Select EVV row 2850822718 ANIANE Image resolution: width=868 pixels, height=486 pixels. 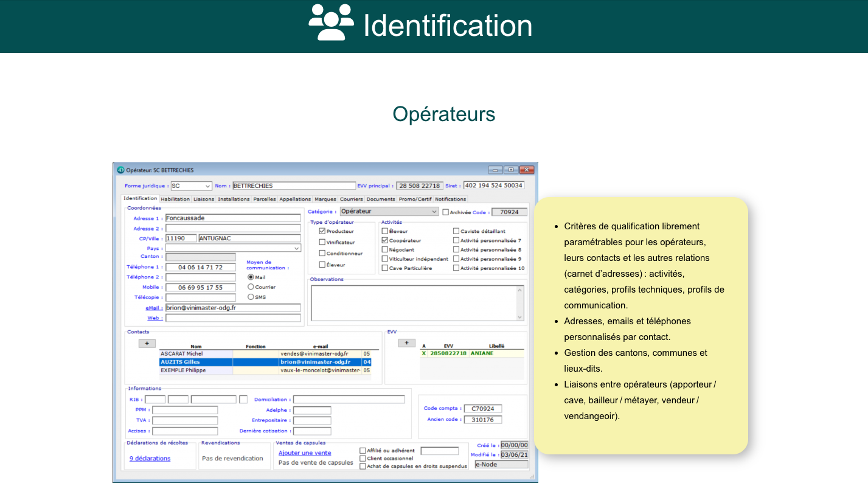[471, 353]
